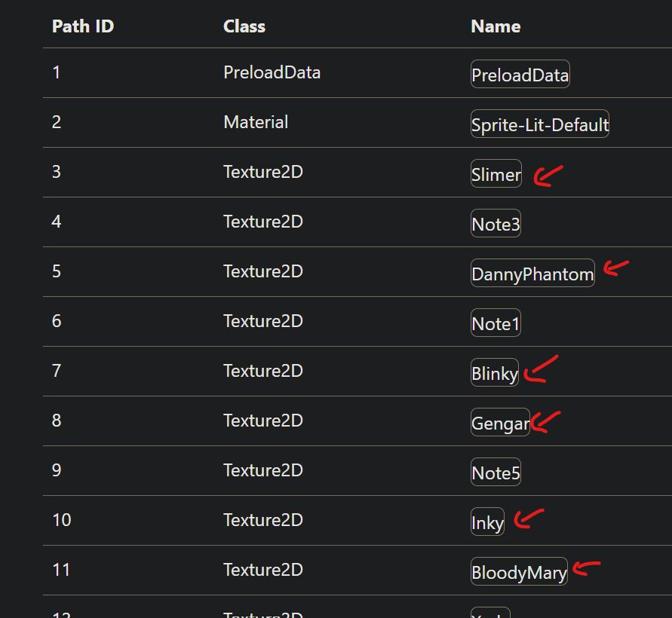Image resolution: width=672 pixels, height=618 pixels.
Task: Click the Material class cell
Action: tap(256, 122)
